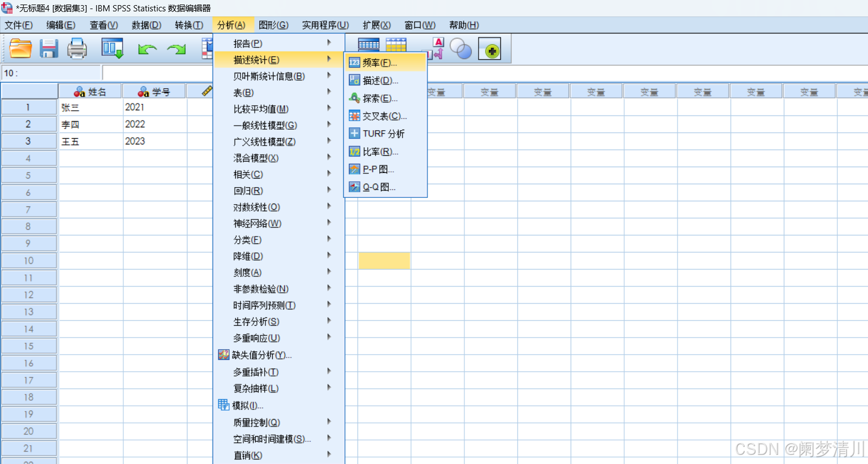868x464 pixels.
Task: Click the Crosstabs 交叉表 icon entry
Action: click(x=385, y=116)
